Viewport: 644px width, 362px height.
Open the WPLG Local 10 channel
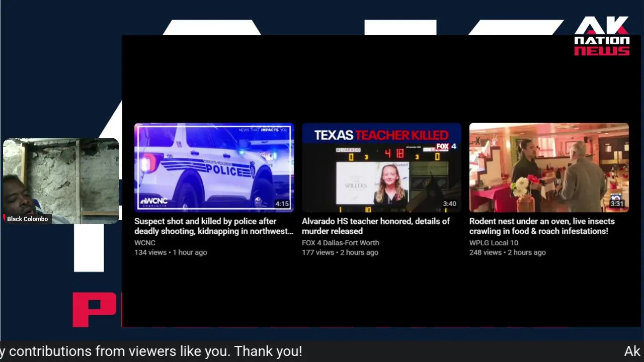tap(494, 243)
